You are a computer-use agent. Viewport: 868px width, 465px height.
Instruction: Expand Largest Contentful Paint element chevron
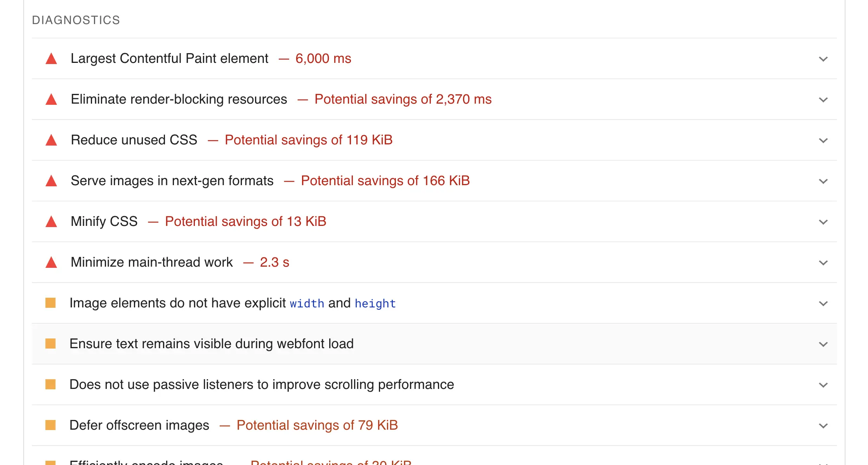point(823,59)
